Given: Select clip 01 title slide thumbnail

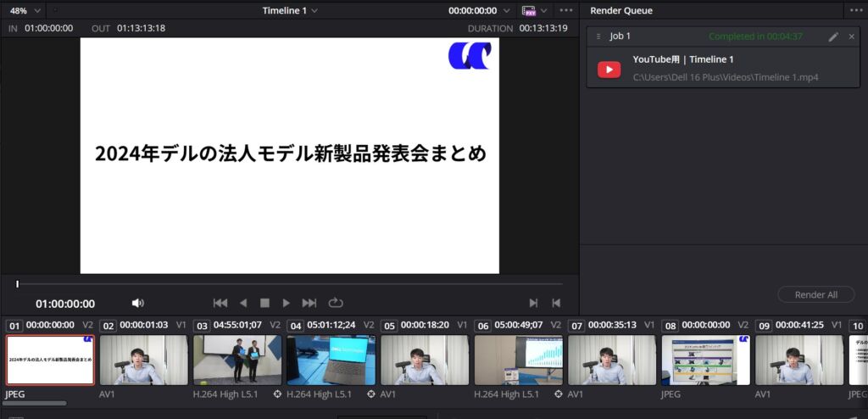Looking at the screenshot, I should coord(50,360).
